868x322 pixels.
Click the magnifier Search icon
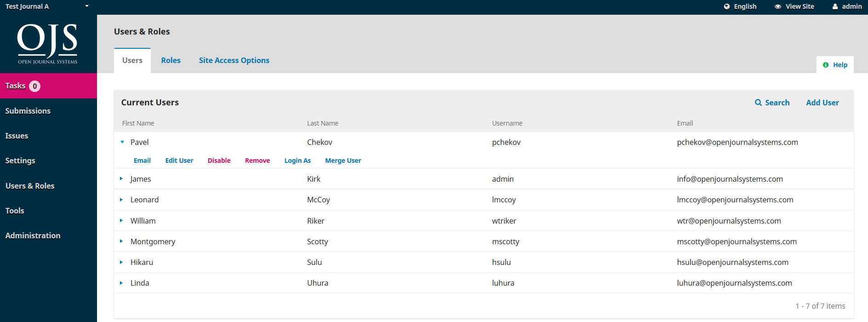point(758,103)
